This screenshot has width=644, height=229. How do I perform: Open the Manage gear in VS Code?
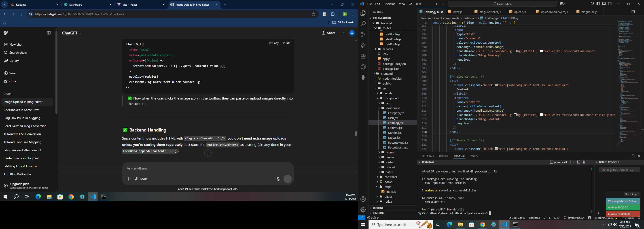(x=363, y=210)
